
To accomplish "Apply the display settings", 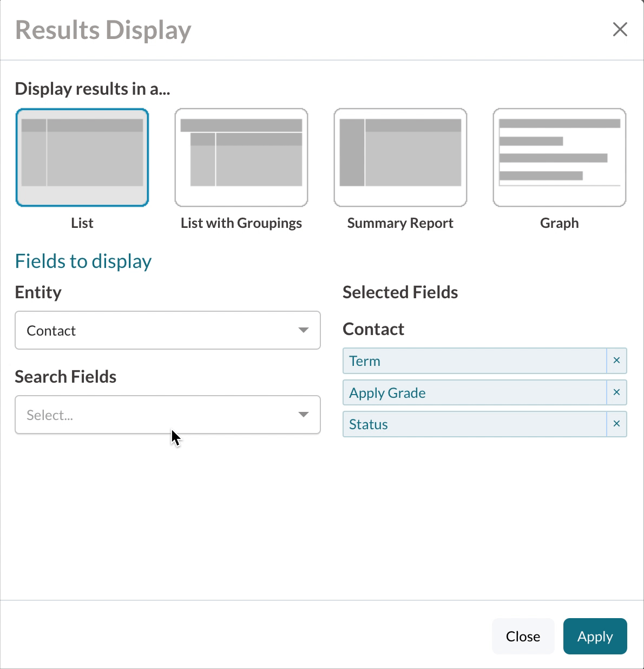I will tap(595, 636).
